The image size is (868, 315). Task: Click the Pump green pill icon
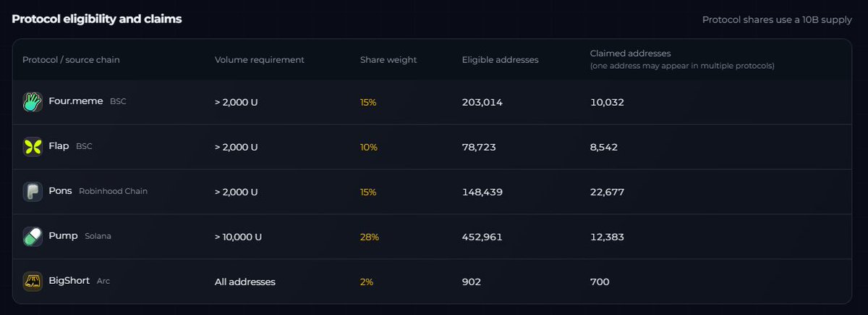pos(33,237)
